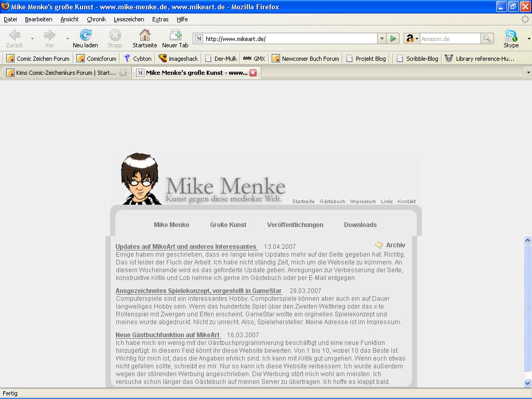
Task: Open the Archiv link
Action: tap(395, 245)
